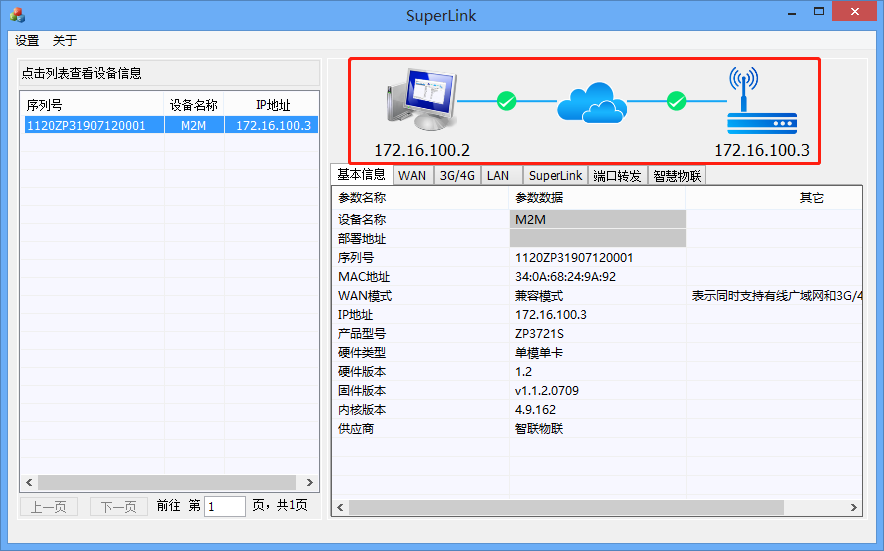Click the info table scroll-left arrow
884x551 pixels.
(x=340, y=507)
